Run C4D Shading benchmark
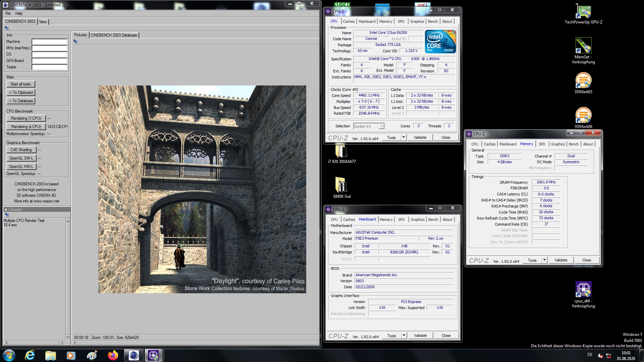Image resolution: width=644 pixels, height=362 pixels. (21, 150)
